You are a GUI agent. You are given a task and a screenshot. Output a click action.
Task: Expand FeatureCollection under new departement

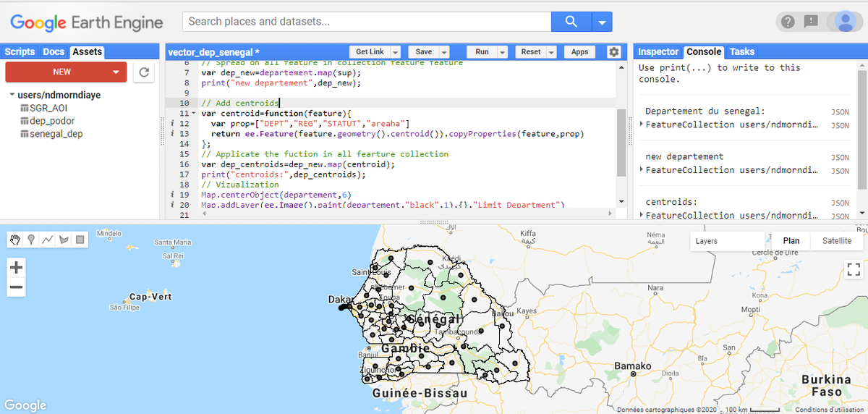[642, 170]
